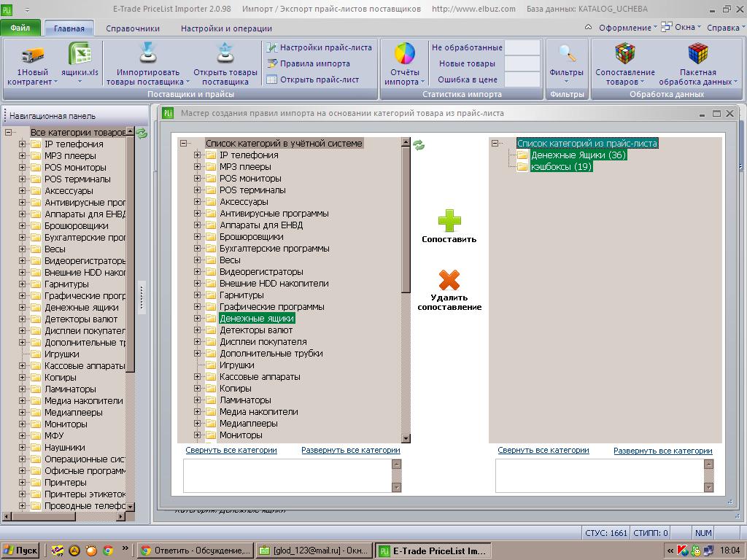Click left Развернуть все категории link
This screenshot has width=747, height=560.
pyautogui.click(x=351, y=450)
